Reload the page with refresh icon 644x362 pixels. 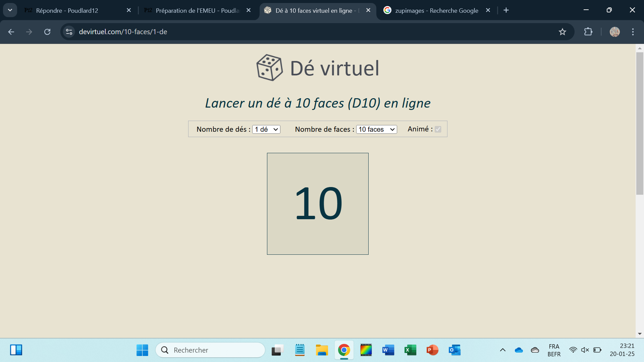(x=47, y=32)
